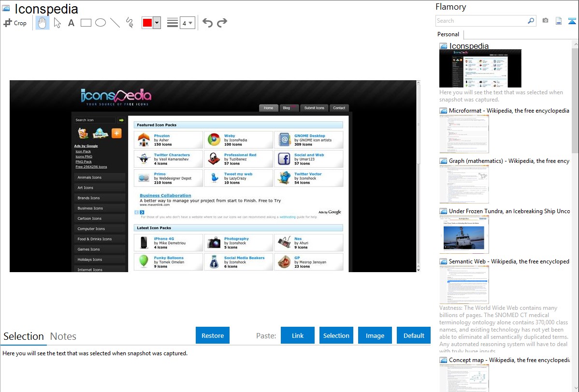Screen dimensions: 579x392
Task: Paste the Selection
Action: tap(336, 335)
